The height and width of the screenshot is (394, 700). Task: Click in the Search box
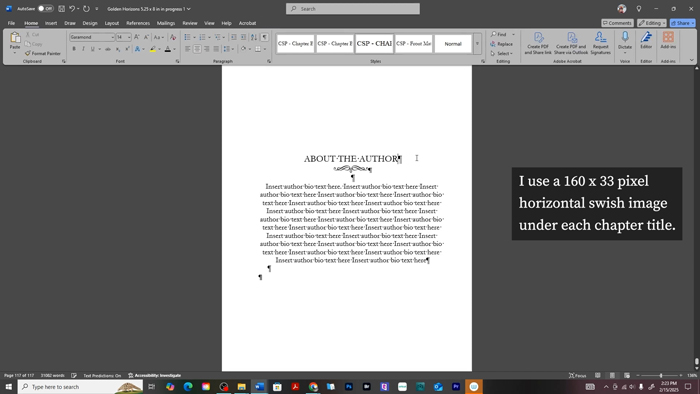(353, 8)
